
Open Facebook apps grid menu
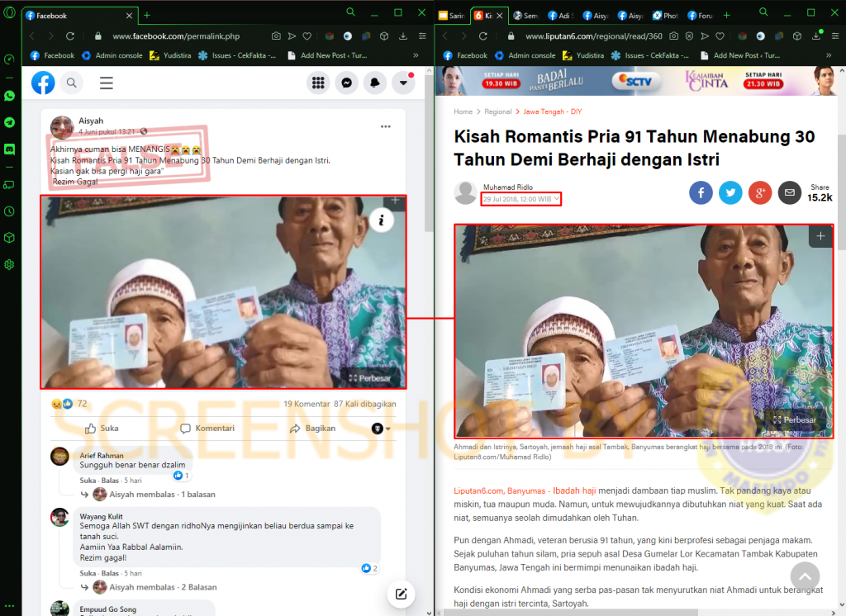click(x=318, y=83)
